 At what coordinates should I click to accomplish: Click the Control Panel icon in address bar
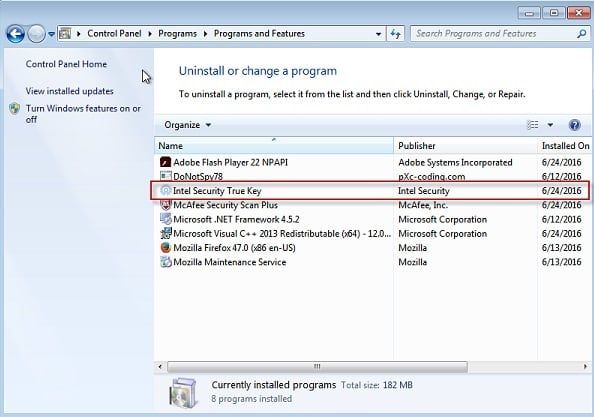[x=65, y=34]
